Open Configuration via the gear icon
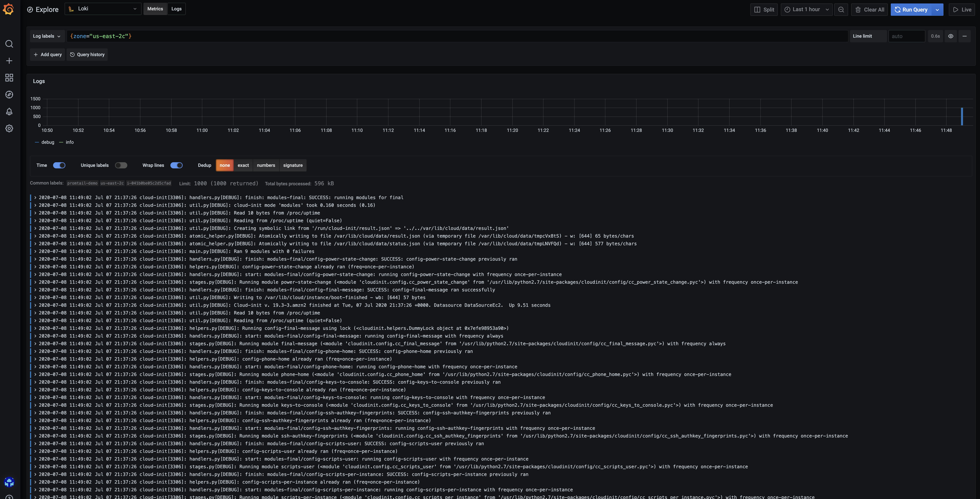 pyautogui.click(x=9, y=129)
